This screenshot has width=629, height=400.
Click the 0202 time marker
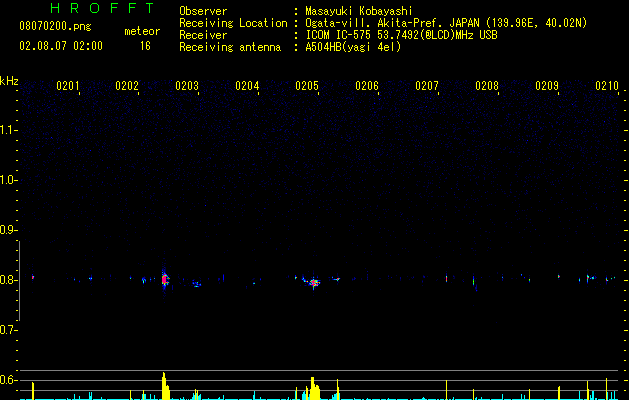pyautogui.click(x=127, y=86)
